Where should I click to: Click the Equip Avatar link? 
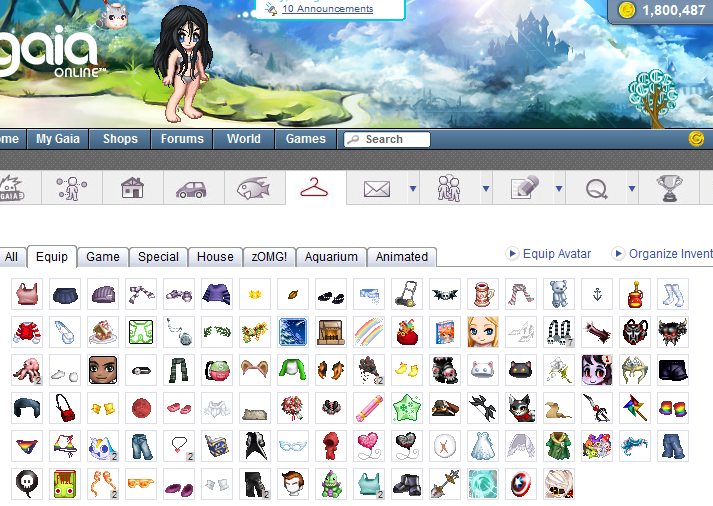(557, 254)
